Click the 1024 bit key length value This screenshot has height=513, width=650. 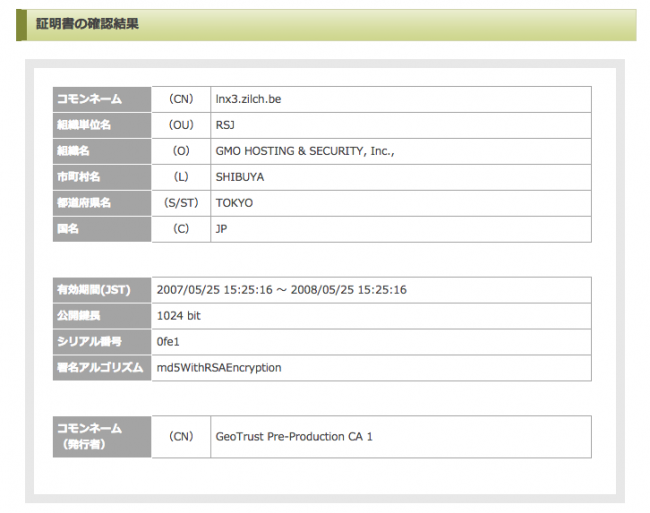pyautogui.click(x=179, y=316)
